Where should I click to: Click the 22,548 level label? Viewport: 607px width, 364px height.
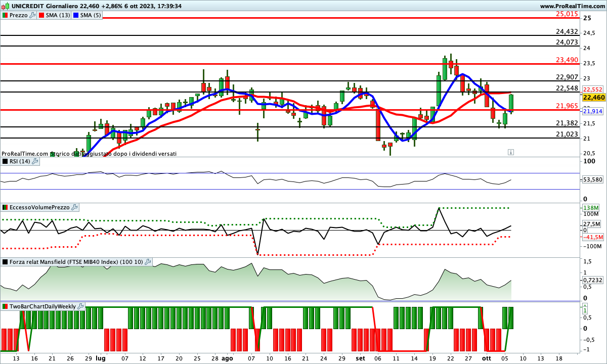pos(567,88)
